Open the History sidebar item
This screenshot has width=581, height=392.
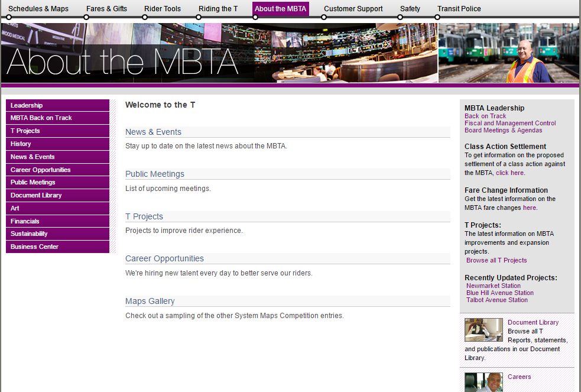57,144
